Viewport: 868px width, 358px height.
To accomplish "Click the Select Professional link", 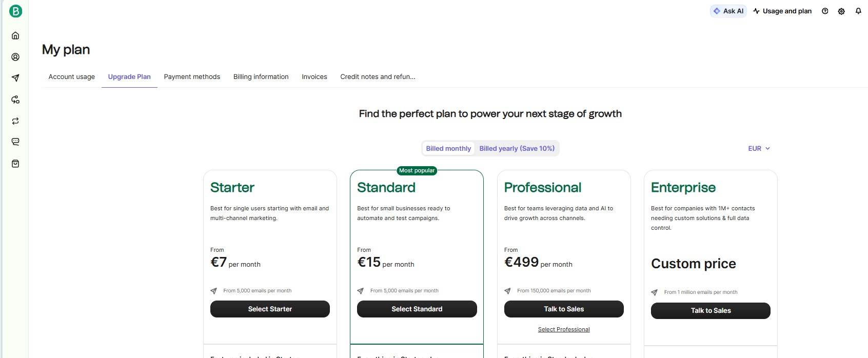I will pyautogui.click(x=564, y=329).
